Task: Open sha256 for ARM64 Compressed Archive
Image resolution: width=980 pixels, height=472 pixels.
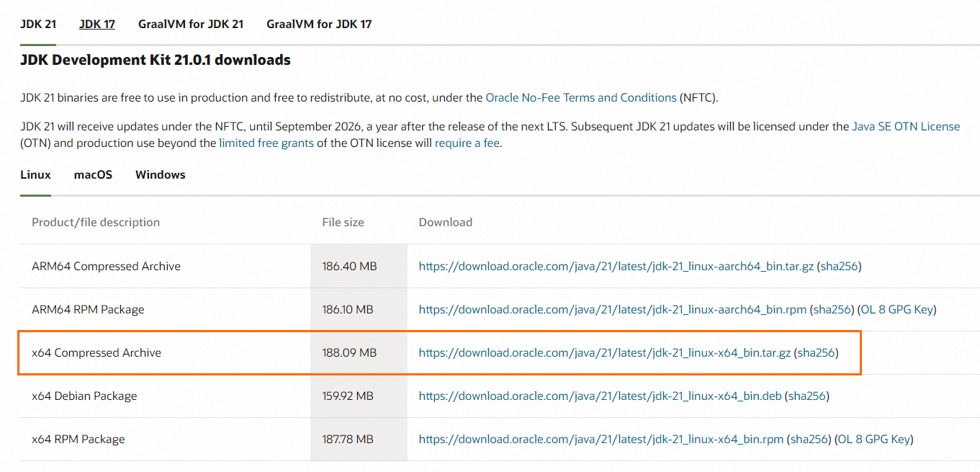Action: [840, 266]
